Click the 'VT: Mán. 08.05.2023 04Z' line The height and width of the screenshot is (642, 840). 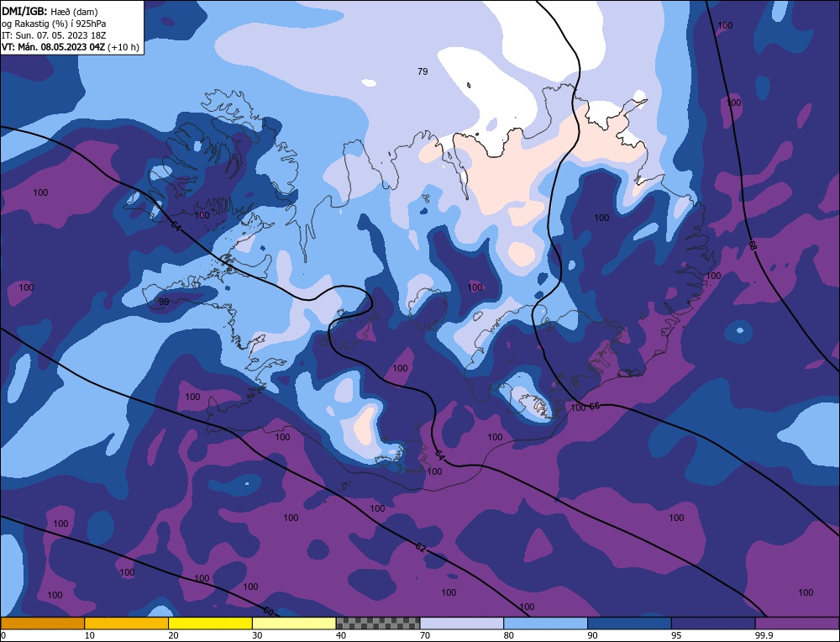(54, 47)
